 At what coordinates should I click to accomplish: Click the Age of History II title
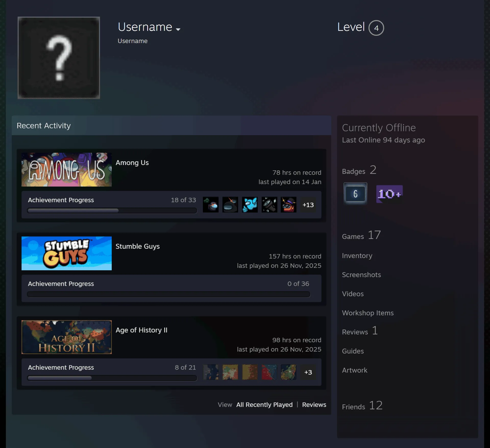[x=141, y=330]
